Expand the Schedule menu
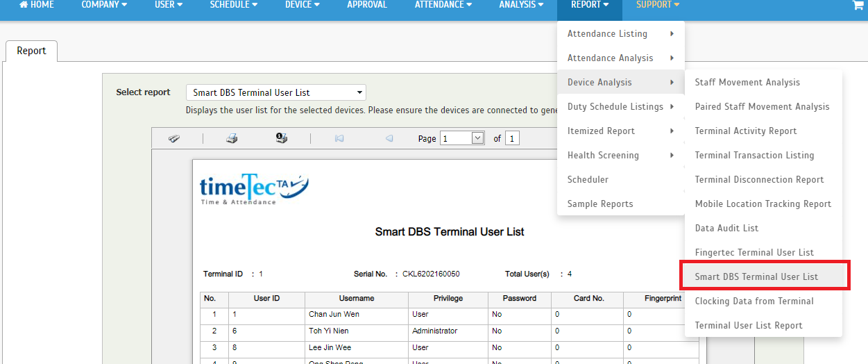Viewport: 868px width, 364px height. (x=234, y=5)
